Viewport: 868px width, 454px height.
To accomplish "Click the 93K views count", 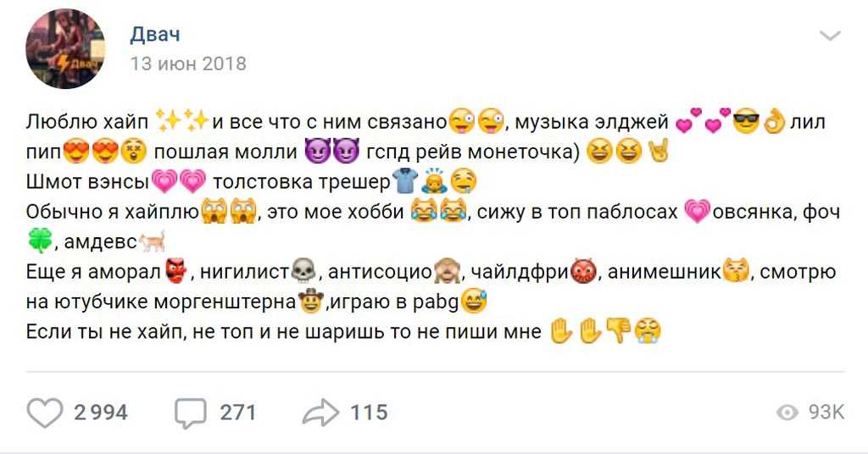I will (826, 412).
